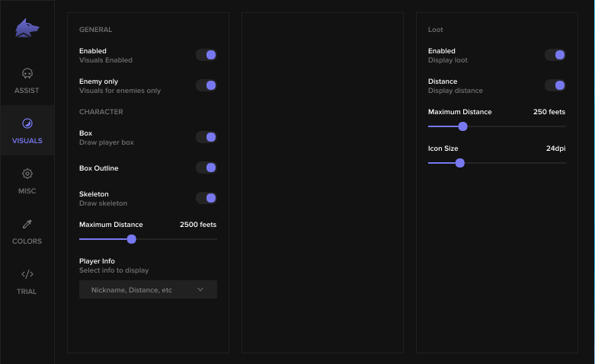The width and height of the screenshot is (595, 364).
Task: Click the Player Info dropdown chevron
Action: click(x=200, y=289)
